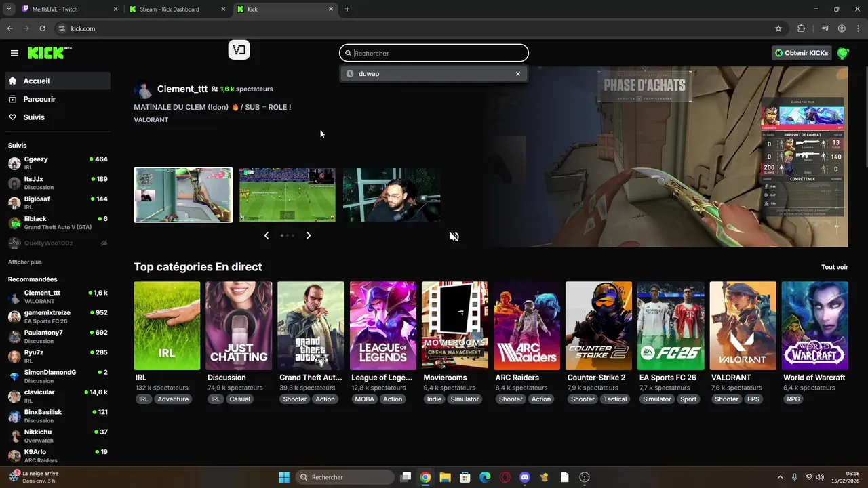Click the Adventure tag under IRL
Image resolution: width=868 pixels, height=488 pixels.
pyautogui.click(x=173, y=399)
